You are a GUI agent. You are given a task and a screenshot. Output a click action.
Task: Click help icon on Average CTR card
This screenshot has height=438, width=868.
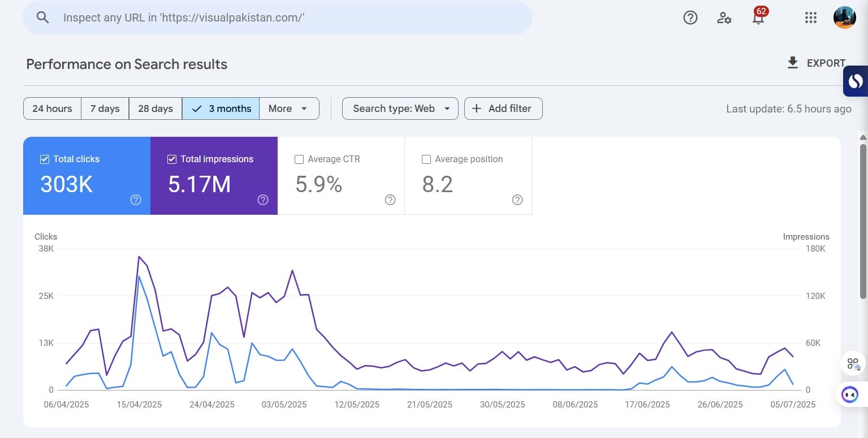click(390, 200)
